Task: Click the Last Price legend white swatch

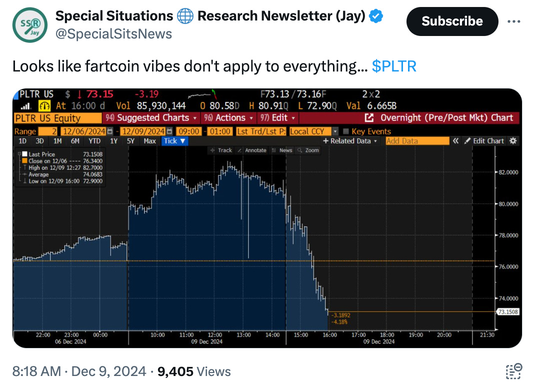Action: pyautogui.click(x=24, y=154)
